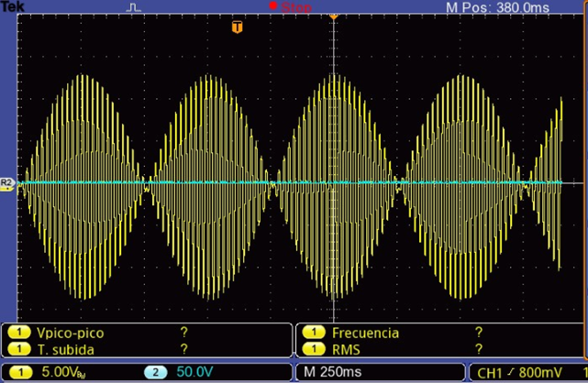Image resolution: width=588 pixels, height=383 pixels.
Task: Click the question mark value for RMS
Action: 479,349
